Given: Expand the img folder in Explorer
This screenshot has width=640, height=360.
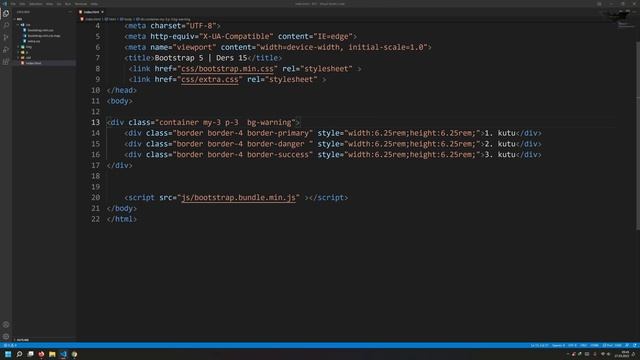Looking at the screenshot, I should pyautogui.click(x=29, y=47).
